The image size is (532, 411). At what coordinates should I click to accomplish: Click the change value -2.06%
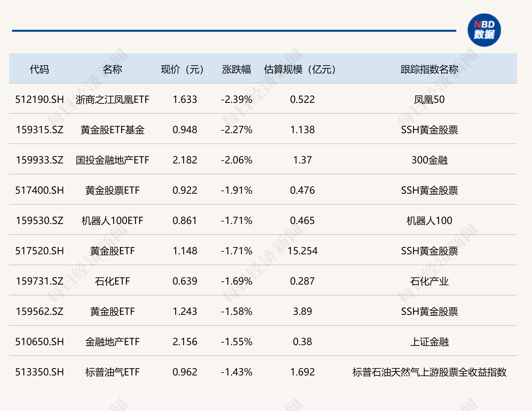[236, 160]
